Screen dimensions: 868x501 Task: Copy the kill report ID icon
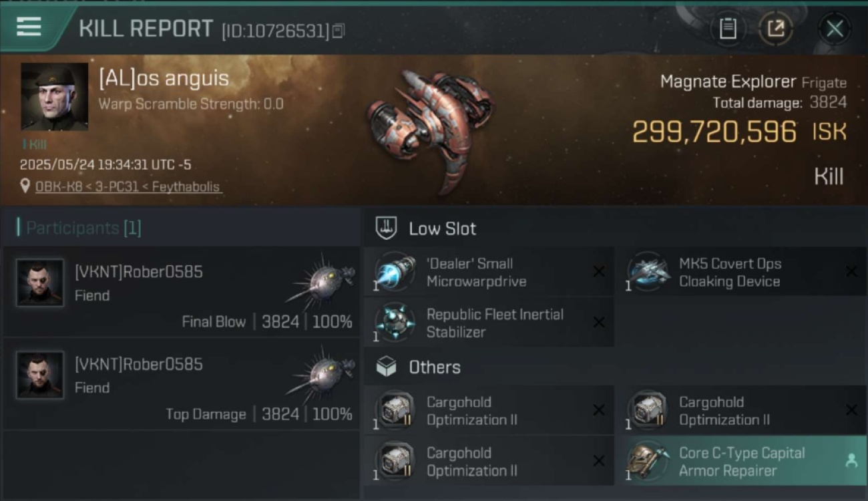(x=339, y=31)
